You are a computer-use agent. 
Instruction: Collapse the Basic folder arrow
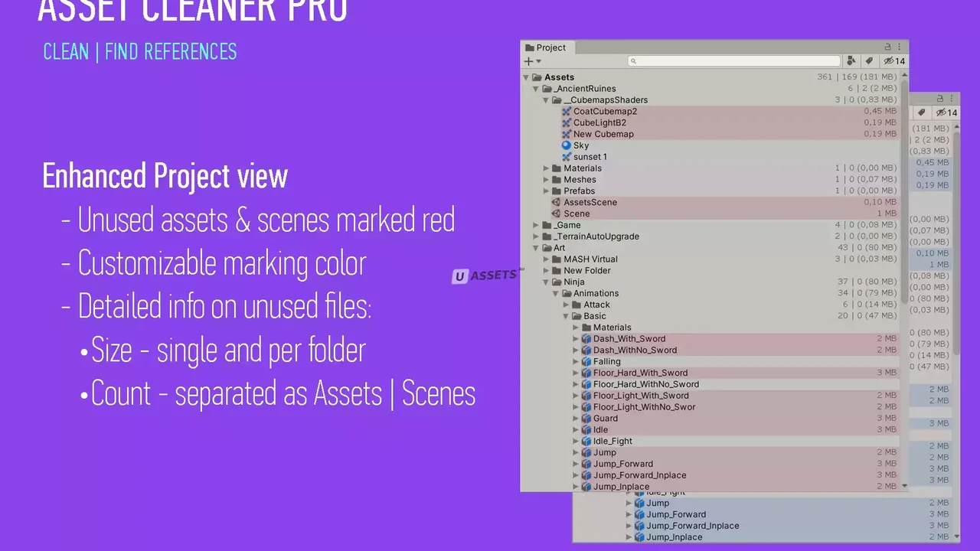click(567, 316)
